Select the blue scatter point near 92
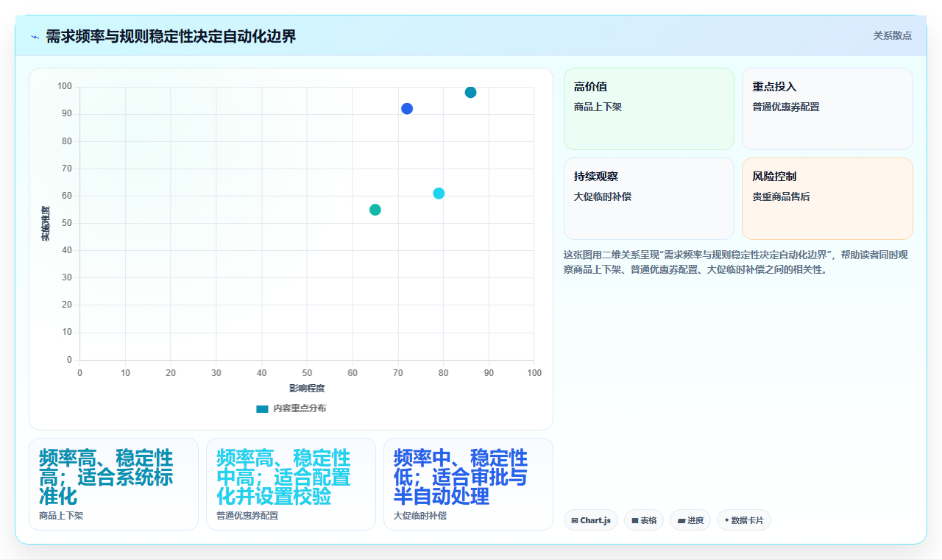 click(407, 109)
